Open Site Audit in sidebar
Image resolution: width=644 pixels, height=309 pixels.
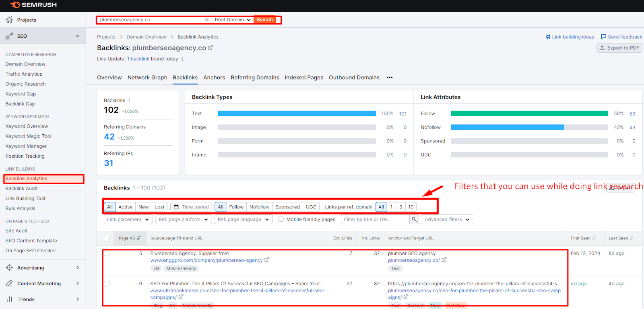(x=17, y=231)
